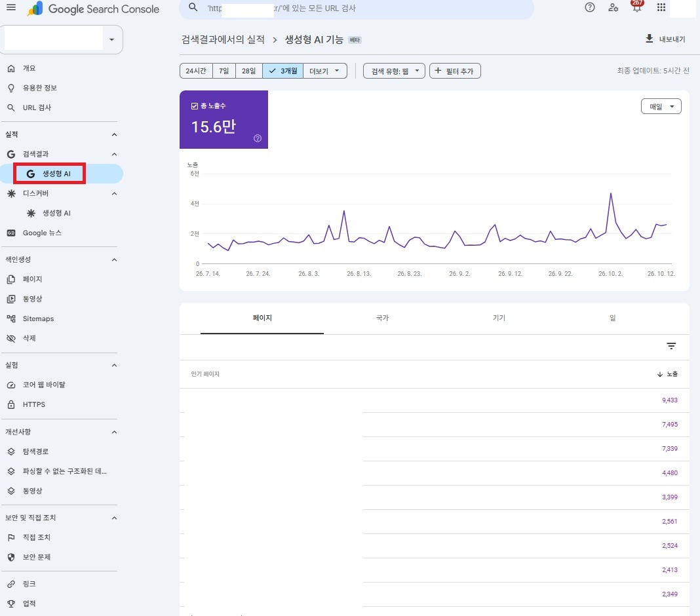Open the 매일 chart granularity dropdown
Viewport: 700px width, 616px height.
coord(661,106)
